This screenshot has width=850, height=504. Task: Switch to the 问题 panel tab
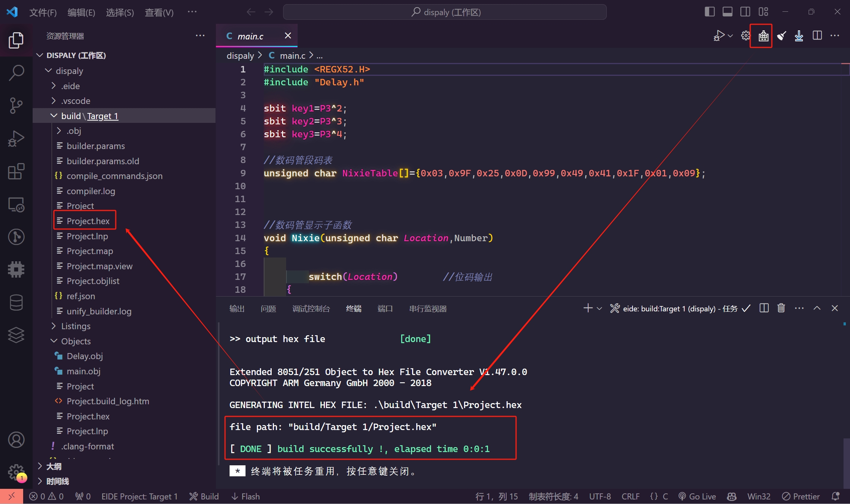pos(268,309)
